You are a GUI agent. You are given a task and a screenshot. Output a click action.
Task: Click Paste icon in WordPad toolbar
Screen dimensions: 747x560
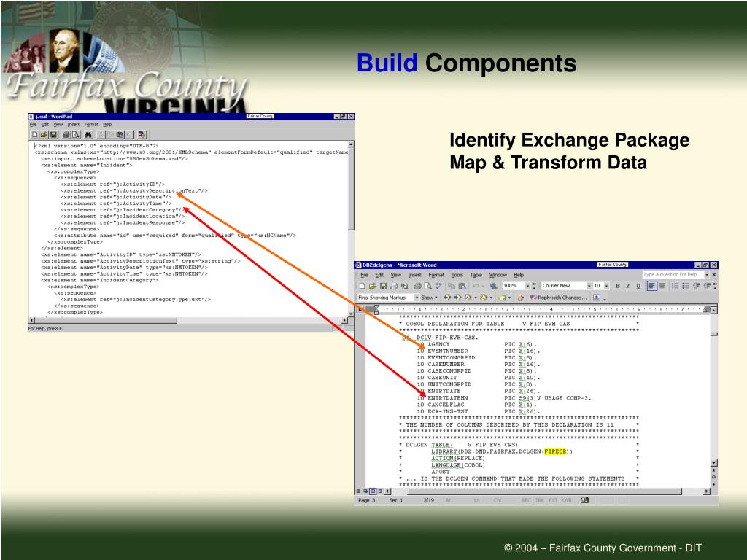pos(120,135)
